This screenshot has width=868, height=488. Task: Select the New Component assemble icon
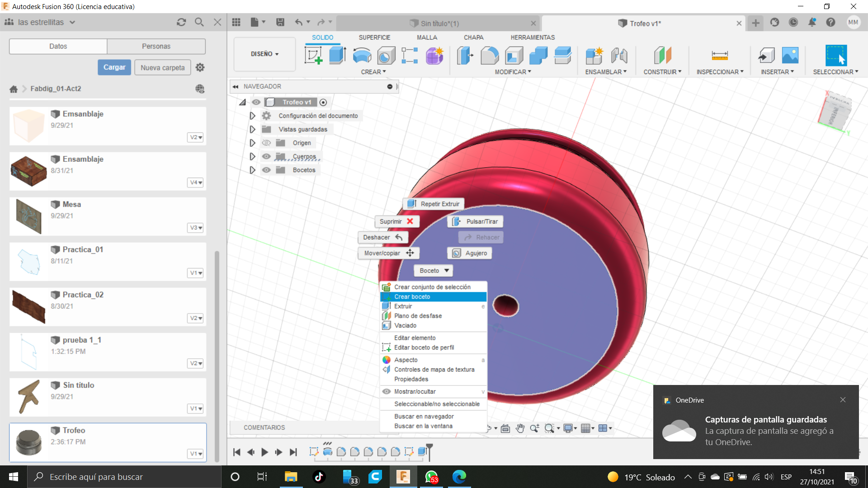coord(594,56)
